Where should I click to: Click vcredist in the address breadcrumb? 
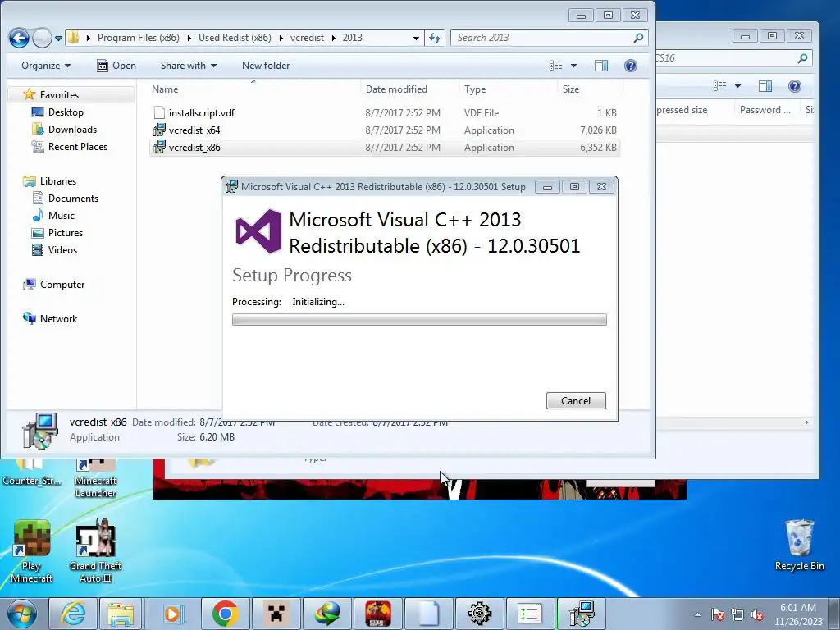tap(307, 38)
